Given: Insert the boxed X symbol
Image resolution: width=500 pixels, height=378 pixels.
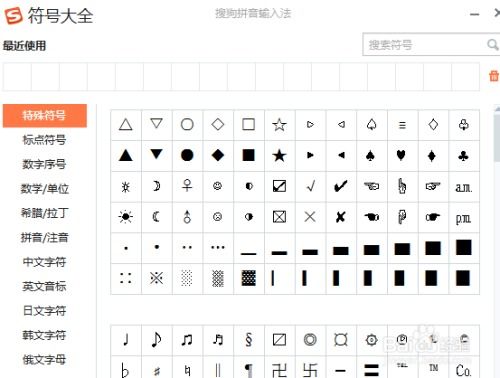Looking at the screenshot, I should (279, 217).
